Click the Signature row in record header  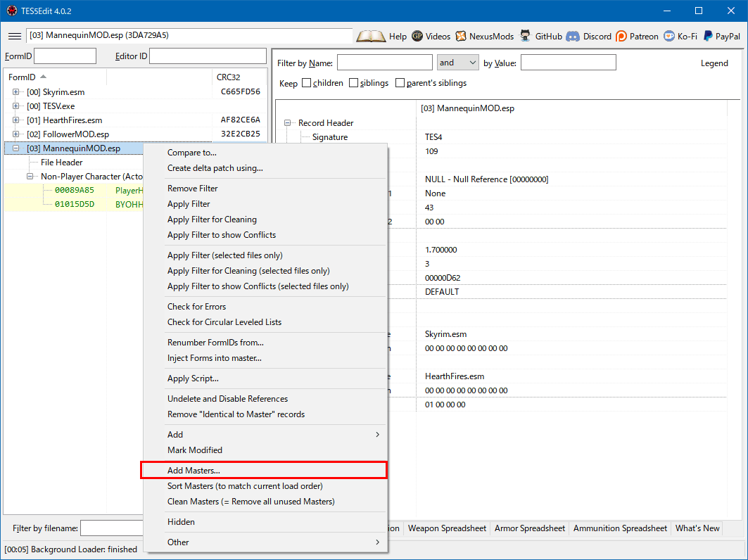point(329,137)
